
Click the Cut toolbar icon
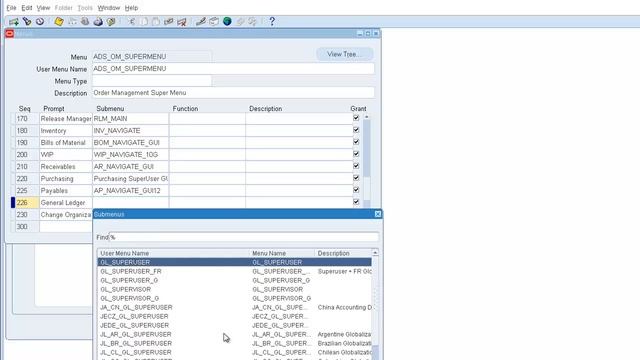131,22
